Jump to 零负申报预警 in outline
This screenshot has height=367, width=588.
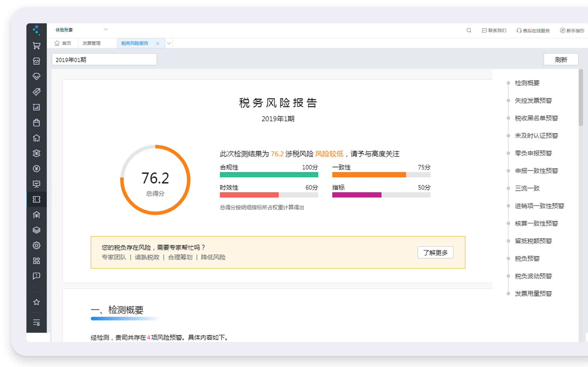point(533,153)
